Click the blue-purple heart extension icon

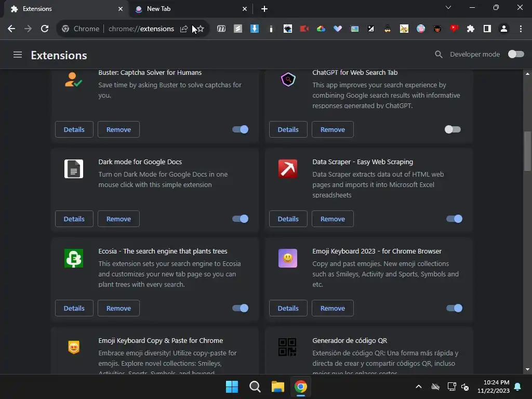click(338, 29)
